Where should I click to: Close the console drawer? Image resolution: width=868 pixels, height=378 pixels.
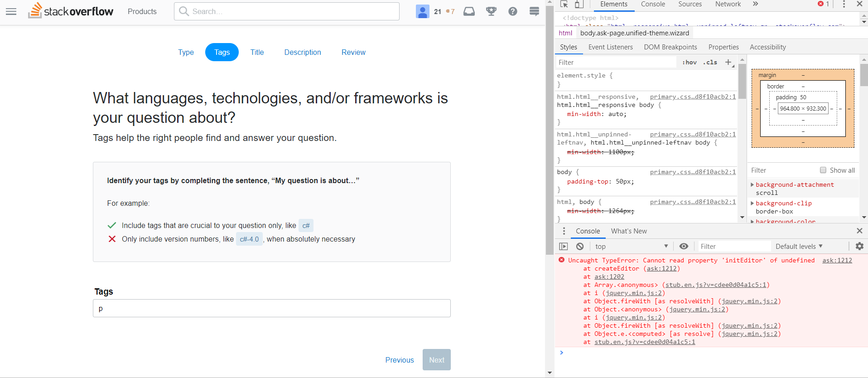[859, 231]
